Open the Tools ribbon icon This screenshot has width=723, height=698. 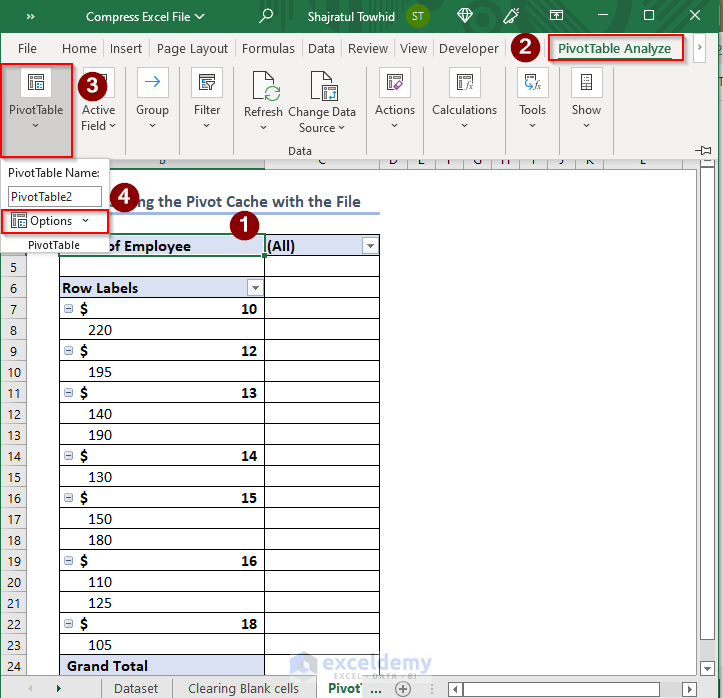tap(533, 83)
